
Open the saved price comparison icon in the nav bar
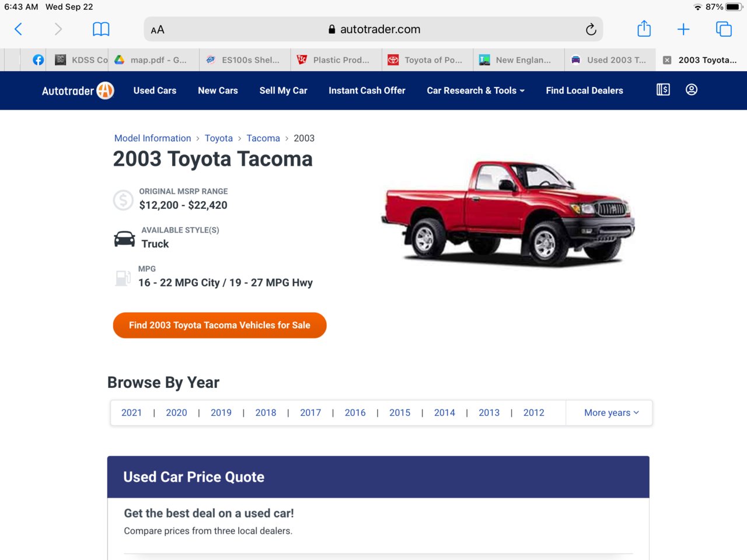663,90
